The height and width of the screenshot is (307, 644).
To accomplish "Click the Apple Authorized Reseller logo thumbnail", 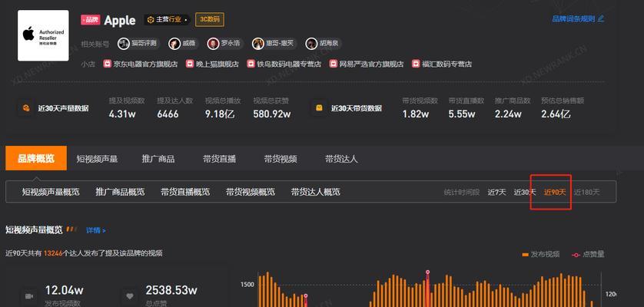I will 43,36.
